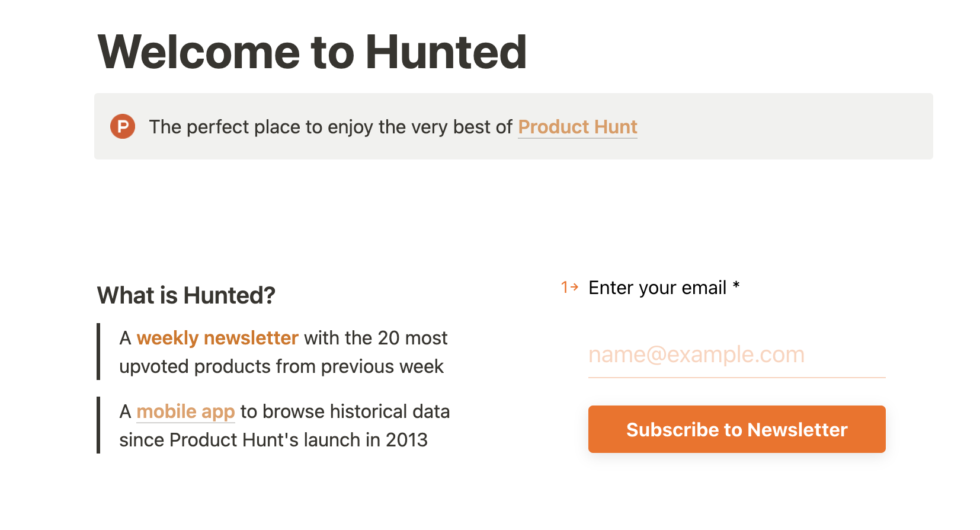Image resolution: width=980 pixels, height=530 pixels.
Task: Click the Subscribe to Newsletter button
Action: click(x=736, y=429)
